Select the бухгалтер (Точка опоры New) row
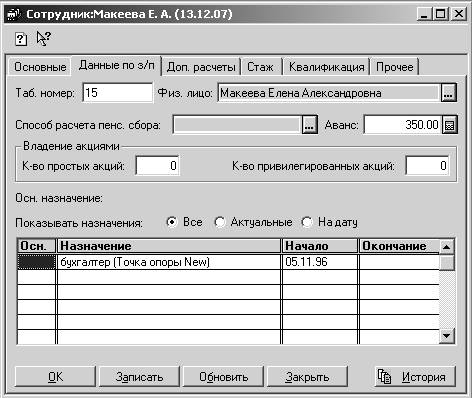 tap(228, 262)
